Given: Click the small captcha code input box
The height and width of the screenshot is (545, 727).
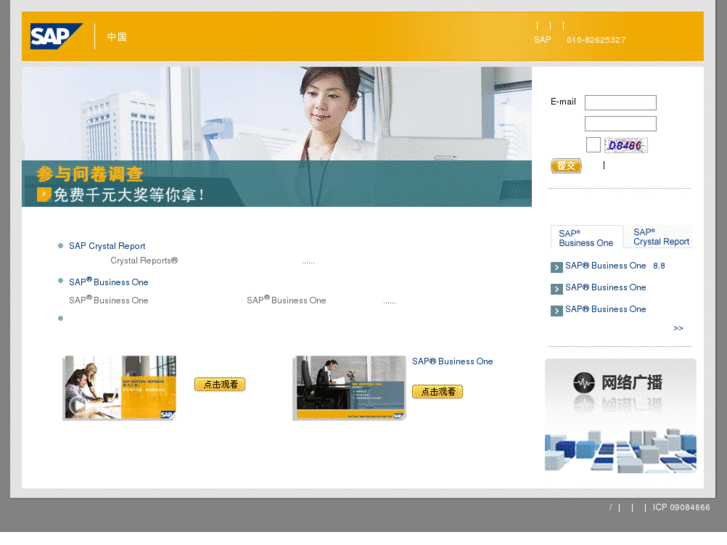Looking at the screenshot, I should pos(593,145).
